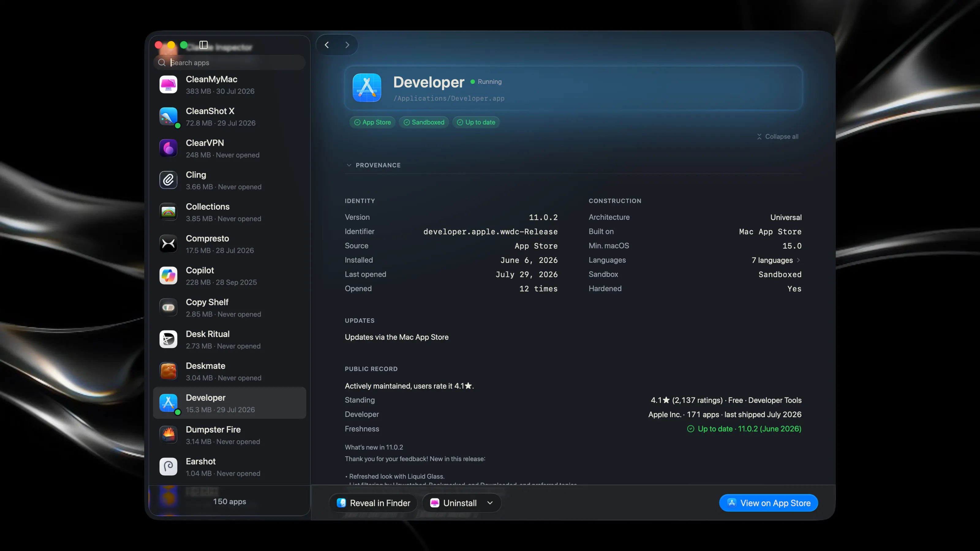Click the Architecture value Universal
This screenshot has height=551, width=980.
click(786, 218)
